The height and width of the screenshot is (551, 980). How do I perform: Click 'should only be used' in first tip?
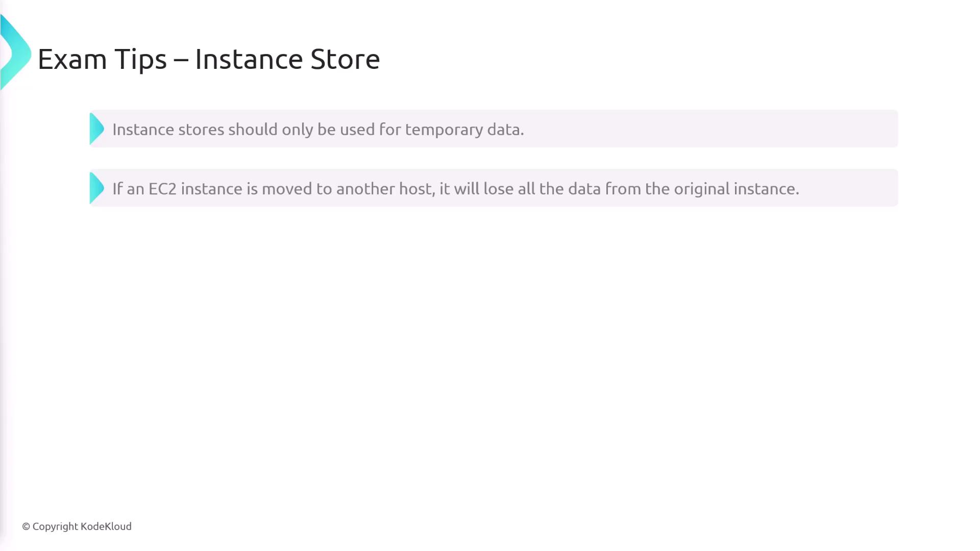[301, 130]
